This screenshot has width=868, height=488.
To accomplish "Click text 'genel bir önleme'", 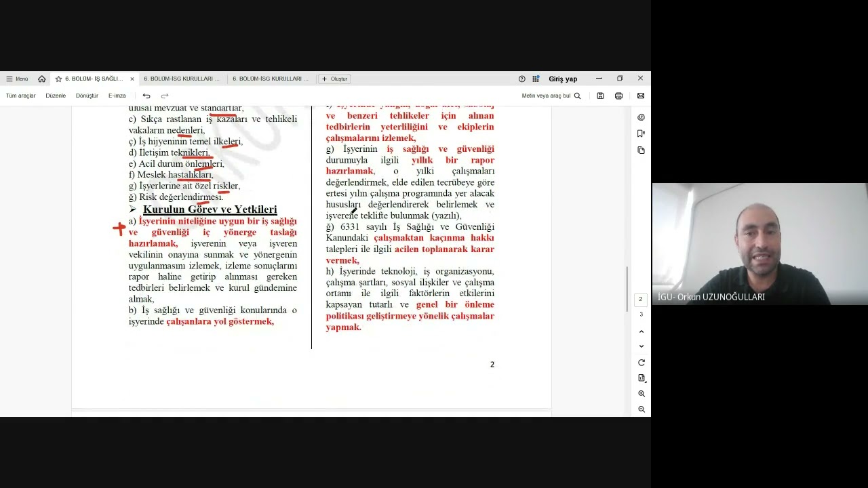I will (x=455, y=304).
